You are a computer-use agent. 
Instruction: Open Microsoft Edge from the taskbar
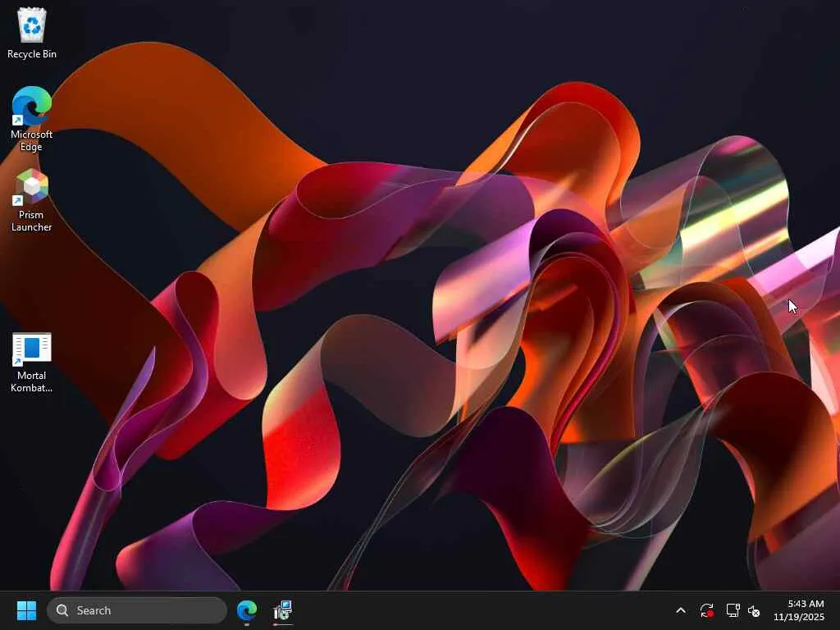pos(247,610)
